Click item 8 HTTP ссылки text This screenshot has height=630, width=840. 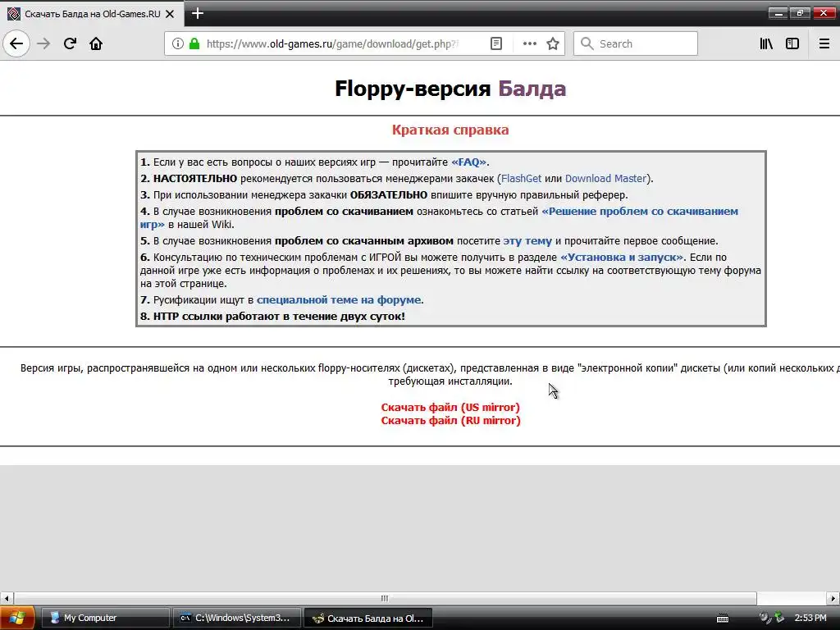pyautogui.click(x=272, y=317)
